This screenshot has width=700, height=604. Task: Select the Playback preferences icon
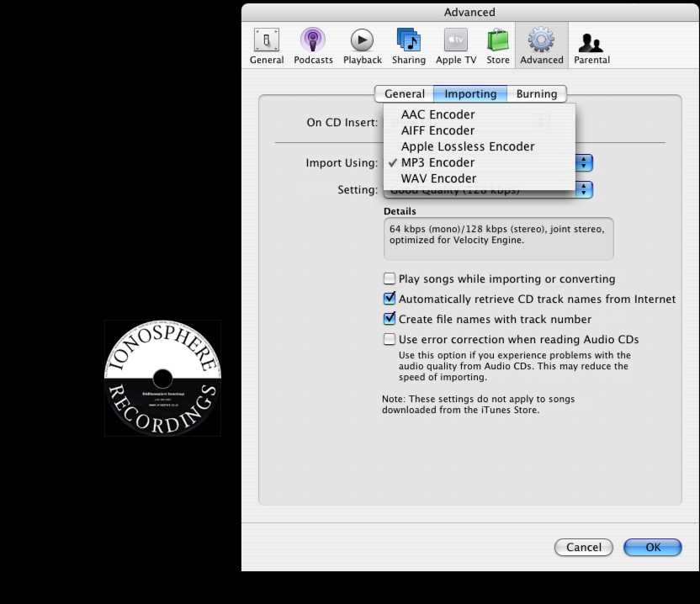tap(362, 45)
